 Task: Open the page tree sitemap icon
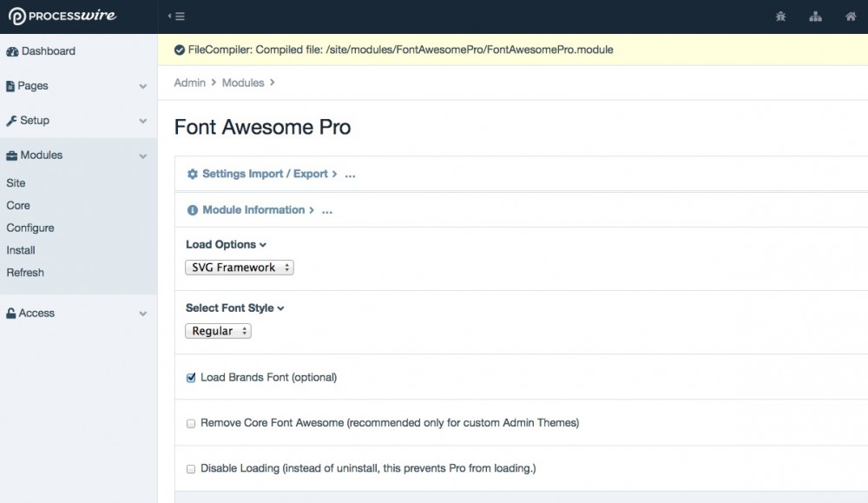point(815,17)
